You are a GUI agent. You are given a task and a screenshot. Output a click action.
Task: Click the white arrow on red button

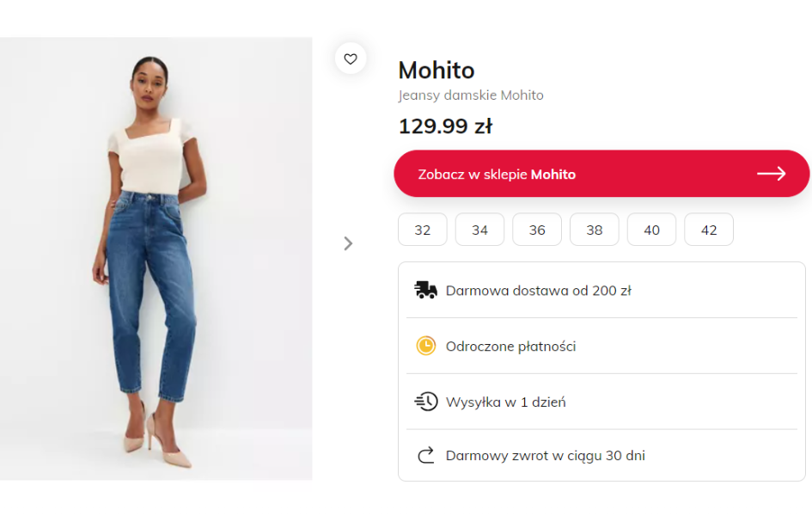click(771, 174)
